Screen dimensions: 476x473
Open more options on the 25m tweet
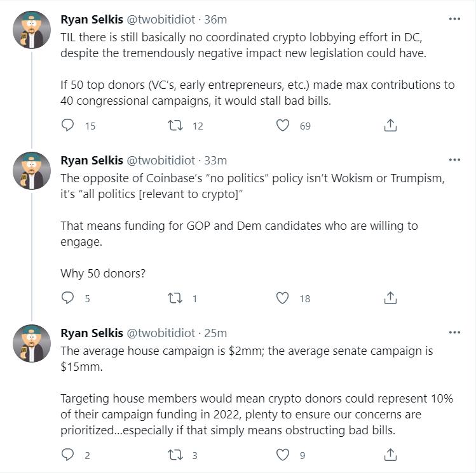point(454,332)
